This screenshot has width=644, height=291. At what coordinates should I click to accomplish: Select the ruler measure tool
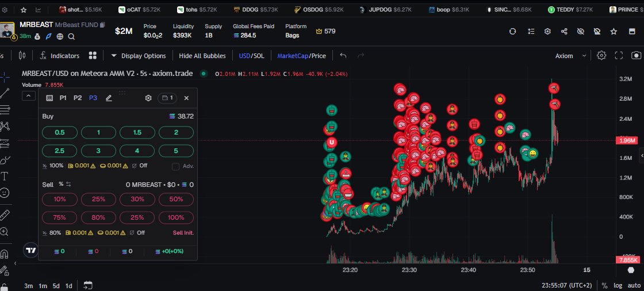click(x=5, y=215)
